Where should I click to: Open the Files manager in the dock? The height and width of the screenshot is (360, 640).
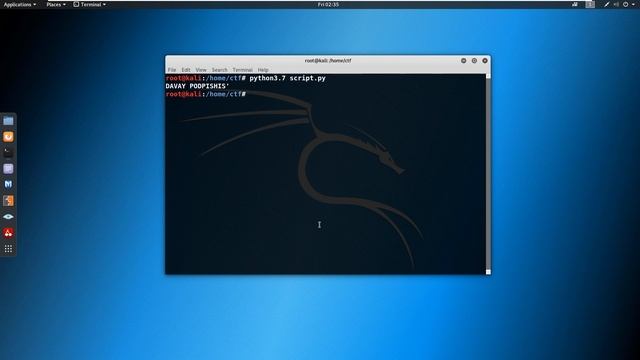point(8,120)
